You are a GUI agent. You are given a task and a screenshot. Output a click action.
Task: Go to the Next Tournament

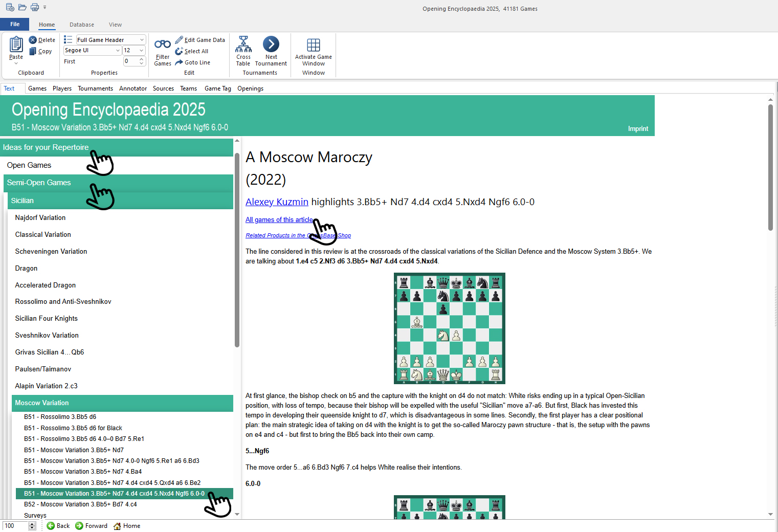tap(271, 45)
